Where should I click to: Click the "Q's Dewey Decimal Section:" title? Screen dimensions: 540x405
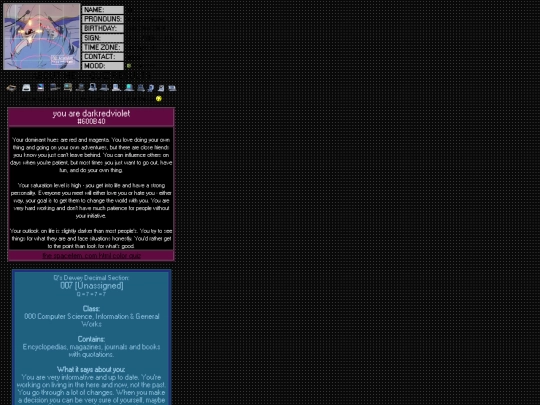[91, 278]
